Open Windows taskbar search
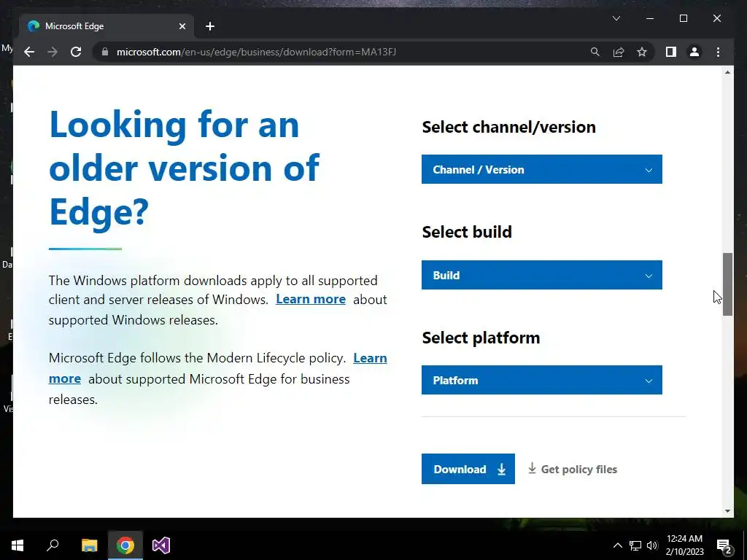 [x=53, y=545]
